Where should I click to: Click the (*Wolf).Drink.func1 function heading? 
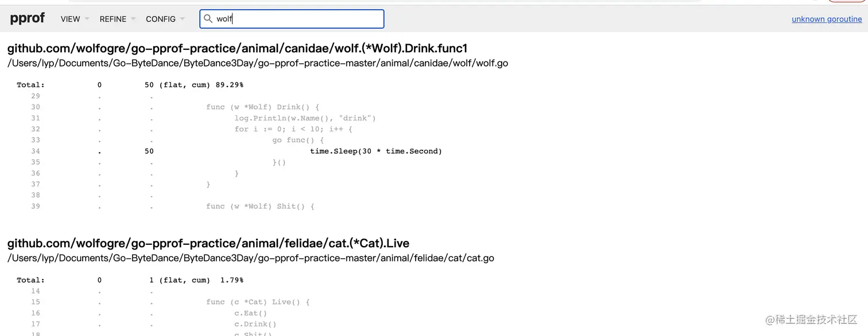(238, 48)
